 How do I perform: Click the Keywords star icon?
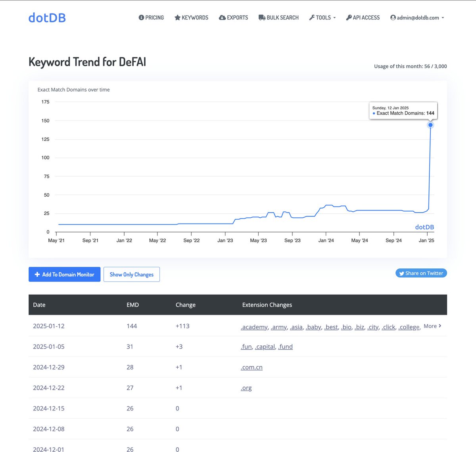click(x=177, y=17)
